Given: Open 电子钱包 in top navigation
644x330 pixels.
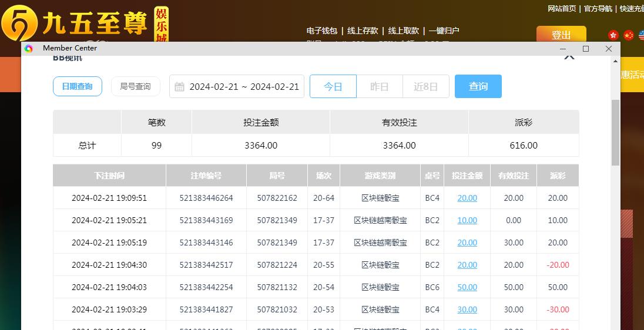Looking at the screenshot, I should (321, 31).
